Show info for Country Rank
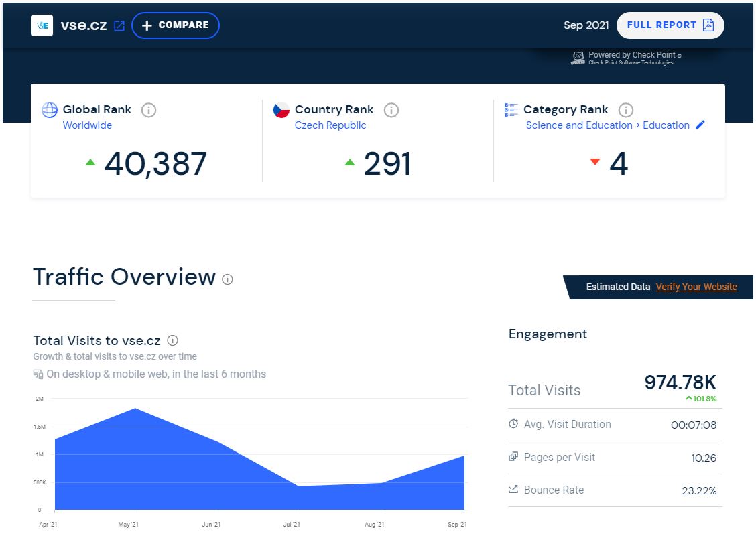Screen dimensions: 756x556 tap(391, 110)
